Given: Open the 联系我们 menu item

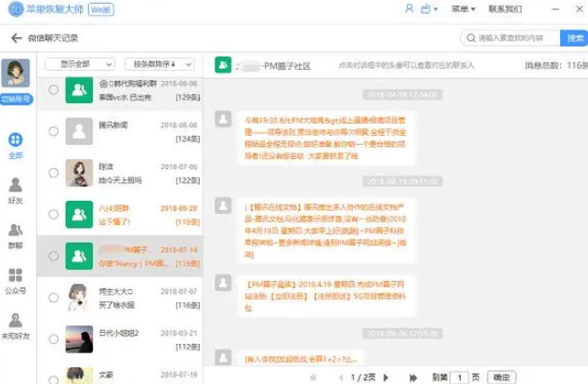Looking at the screenshot, I should (x=505, y=8).
